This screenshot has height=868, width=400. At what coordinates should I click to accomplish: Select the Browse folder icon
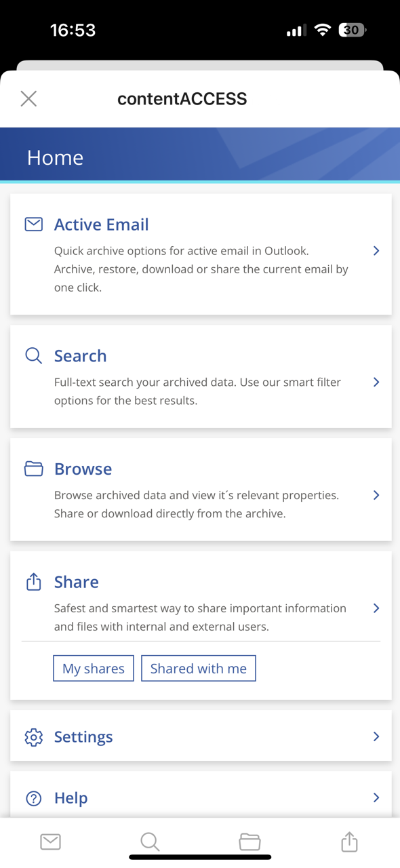tap(33, 468)
